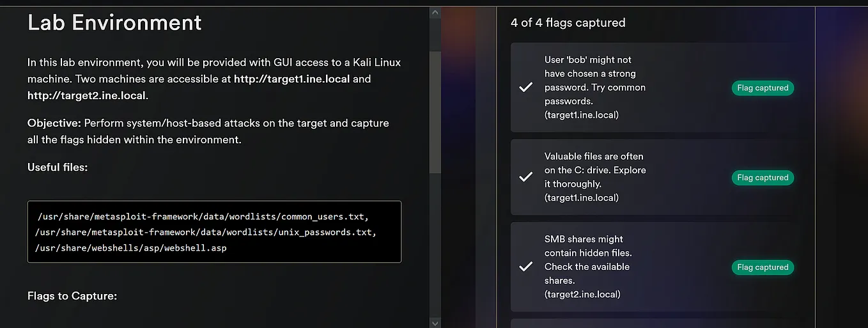Click checkmark beside the C: drive flag

click(x=526, y=177)
